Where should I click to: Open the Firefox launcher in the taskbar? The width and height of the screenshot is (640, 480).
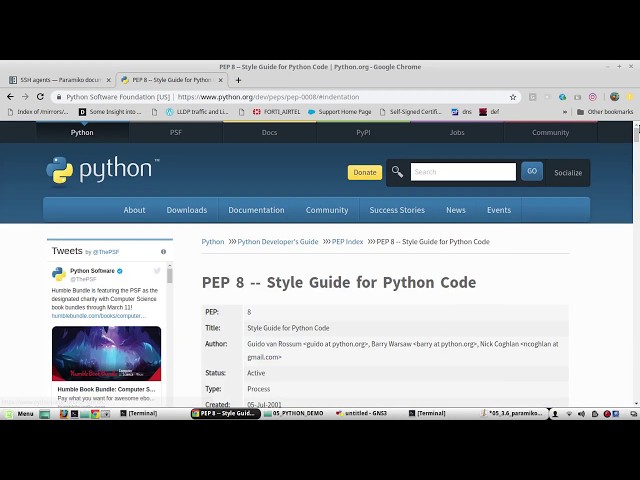pyautogui.click(x=63, y=413)
